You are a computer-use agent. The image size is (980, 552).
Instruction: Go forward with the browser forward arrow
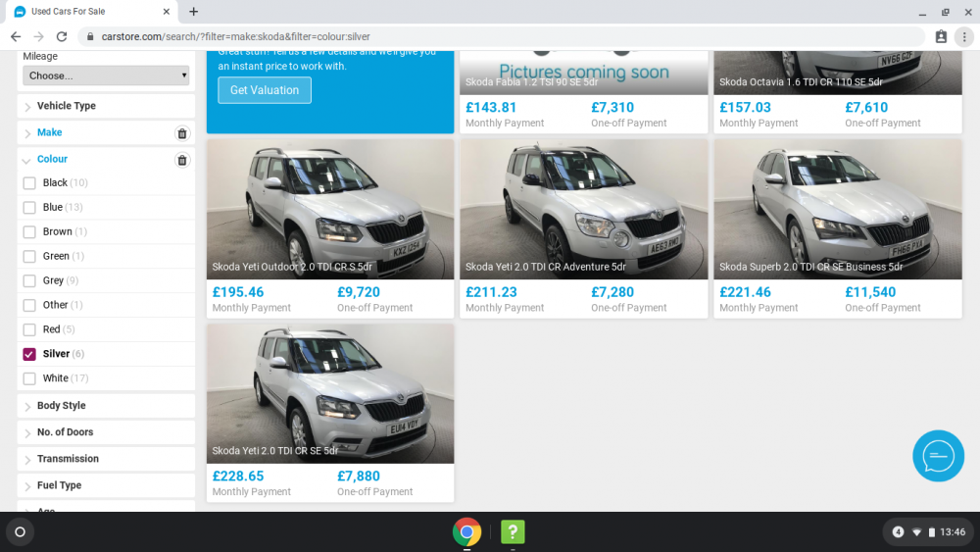39,37
